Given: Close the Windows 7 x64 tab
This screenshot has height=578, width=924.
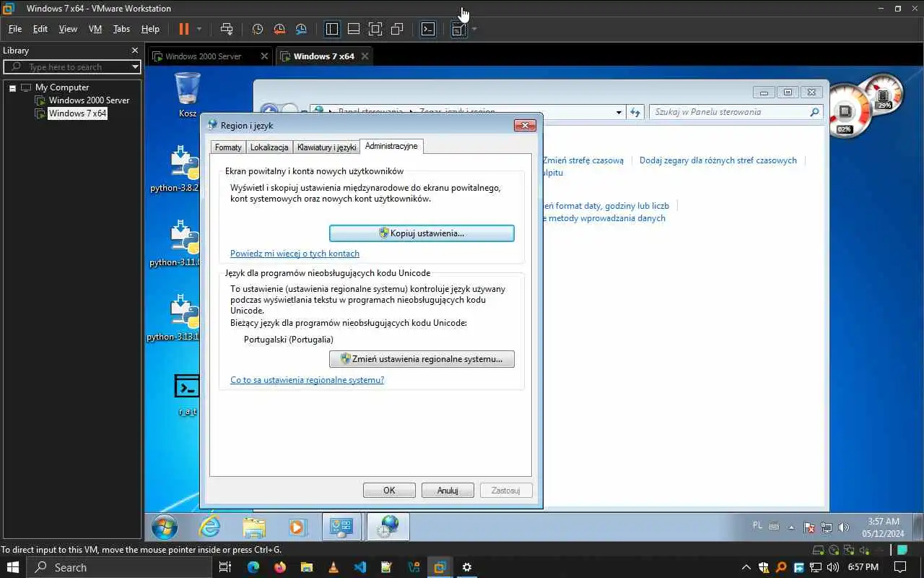Looking at the screenshot, I should click(365, 56).
